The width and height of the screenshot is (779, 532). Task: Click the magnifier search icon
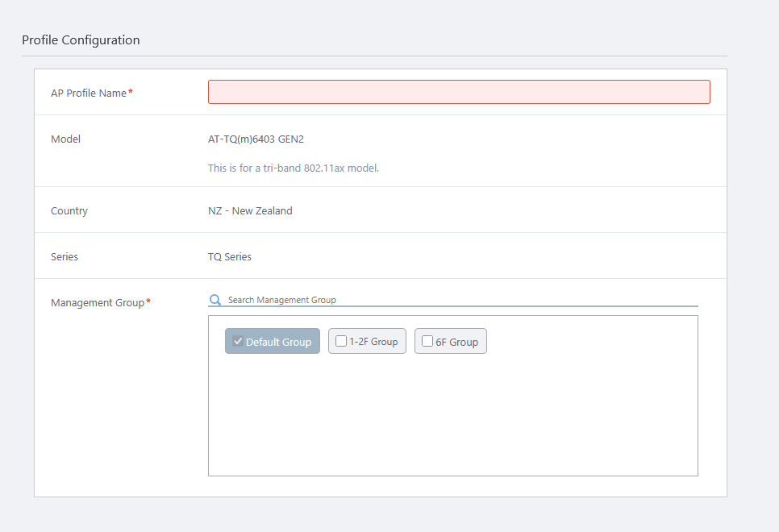[215, 300]
